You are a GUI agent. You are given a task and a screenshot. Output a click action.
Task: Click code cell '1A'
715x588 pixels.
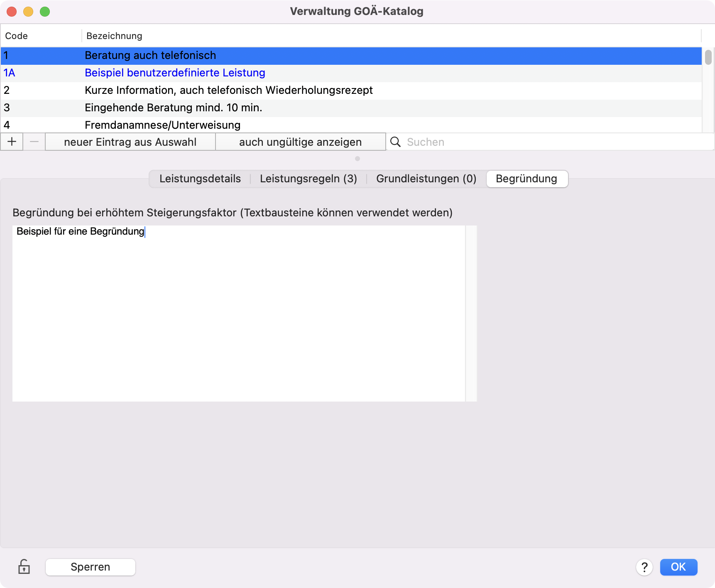[10, 73]
